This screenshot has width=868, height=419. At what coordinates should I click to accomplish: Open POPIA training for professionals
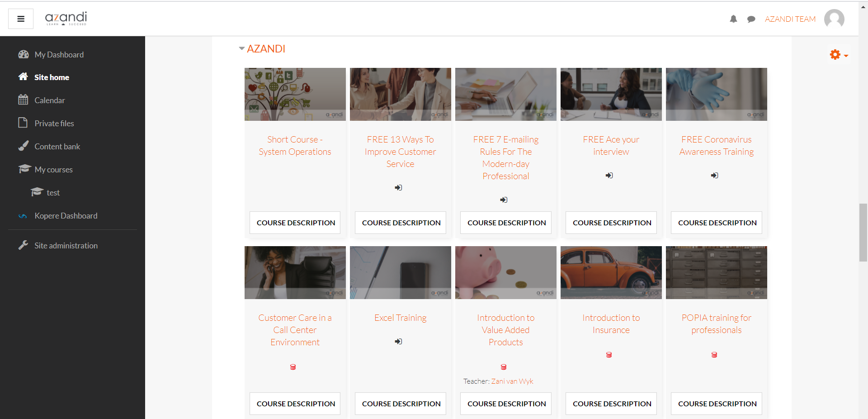717,324
